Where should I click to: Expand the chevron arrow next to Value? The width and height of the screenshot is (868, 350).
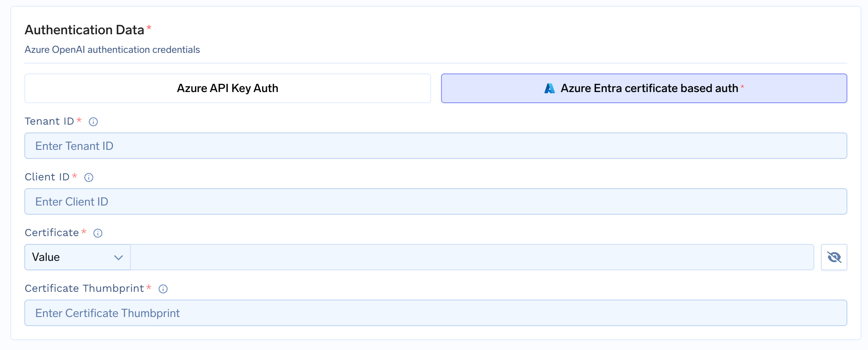(119, 258)
